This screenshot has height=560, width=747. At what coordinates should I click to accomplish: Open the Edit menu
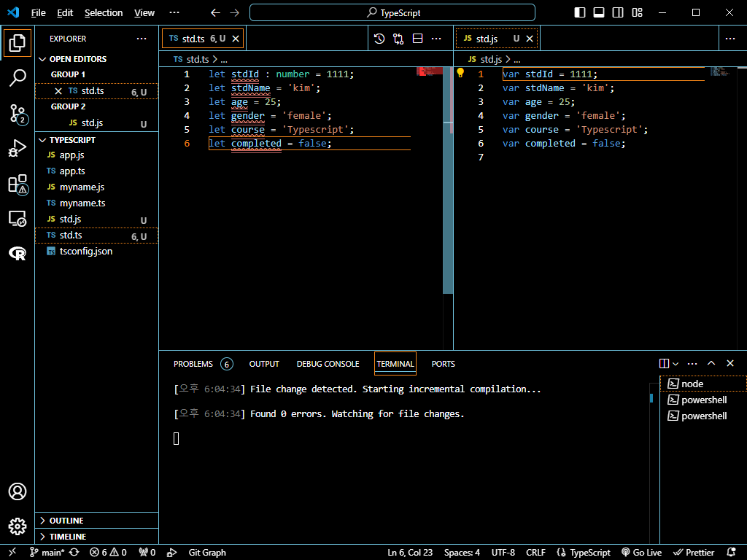pos(65,13)
